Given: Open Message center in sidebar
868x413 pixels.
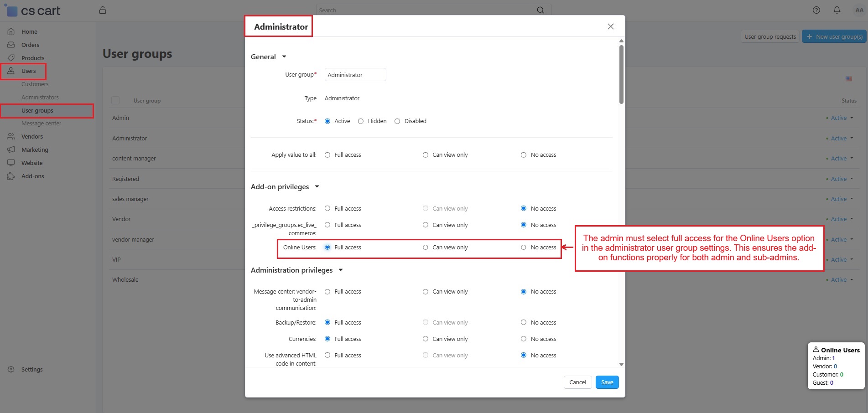Looking at the screenshot, I should [41, 124].
